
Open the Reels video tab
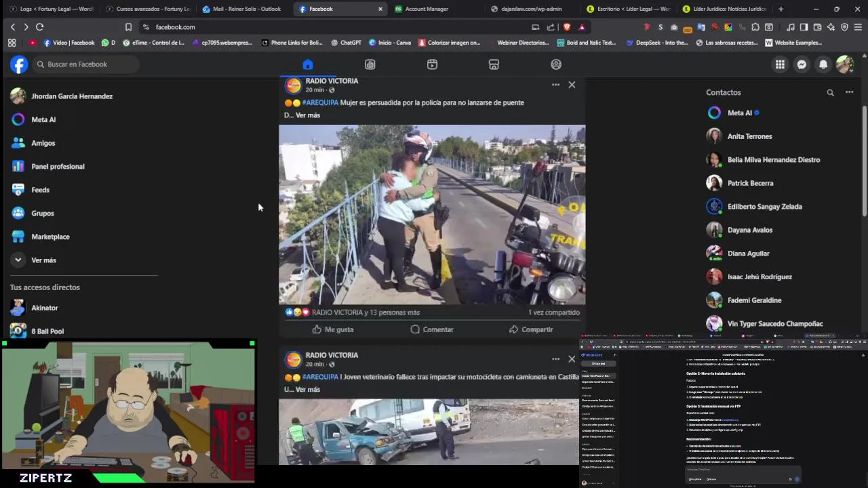(x=432, y=64)
